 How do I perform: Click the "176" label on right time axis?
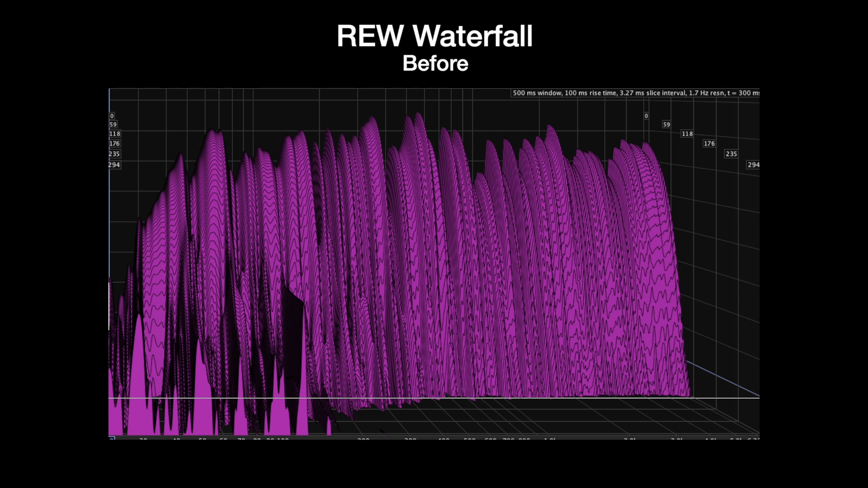[709, 144]
